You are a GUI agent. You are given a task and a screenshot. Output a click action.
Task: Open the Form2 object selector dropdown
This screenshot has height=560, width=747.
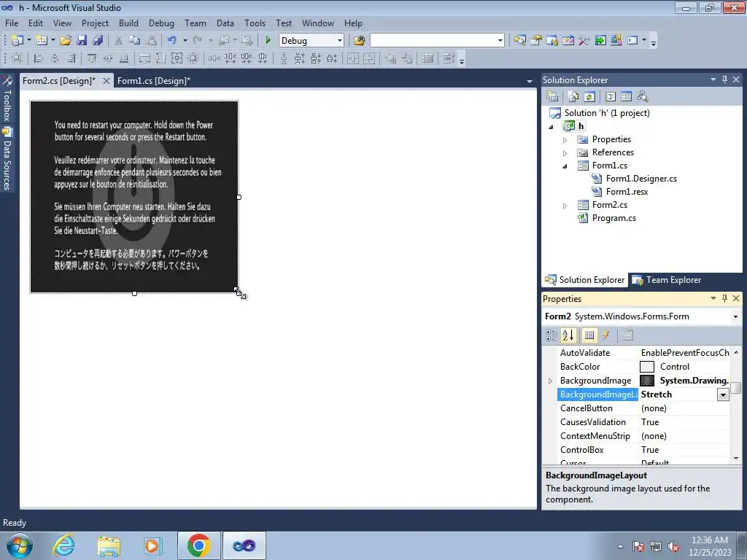point(735,316)
